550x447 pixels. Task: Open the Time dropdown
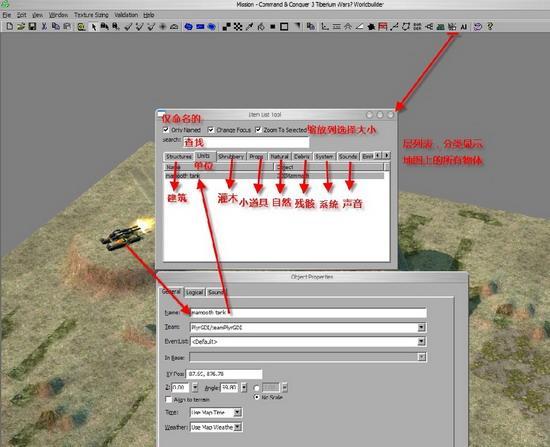click(237, 412)
